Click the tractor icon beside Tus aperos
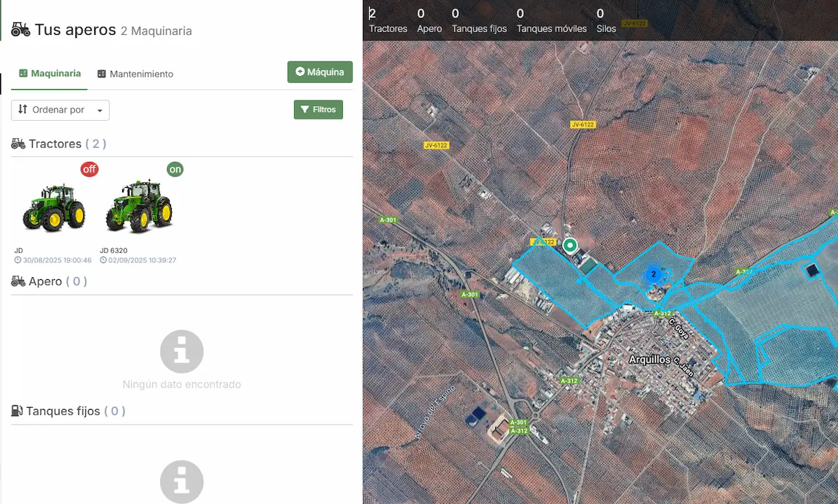 [20, 29]
